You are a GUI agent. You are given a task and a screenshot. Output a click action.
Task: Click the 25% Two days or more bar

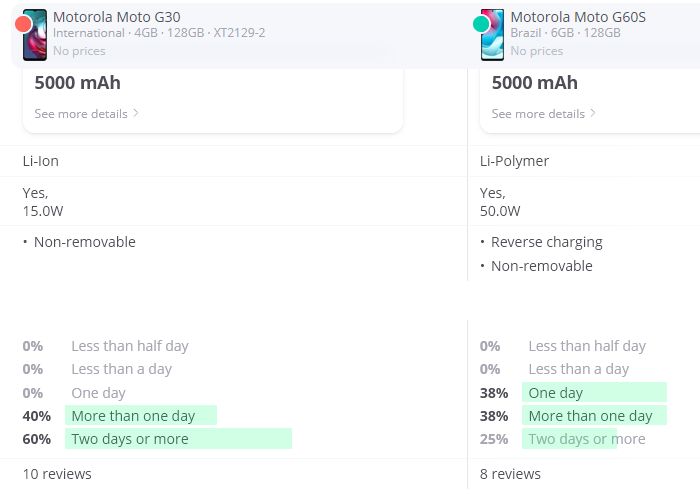tap(570, 439)
